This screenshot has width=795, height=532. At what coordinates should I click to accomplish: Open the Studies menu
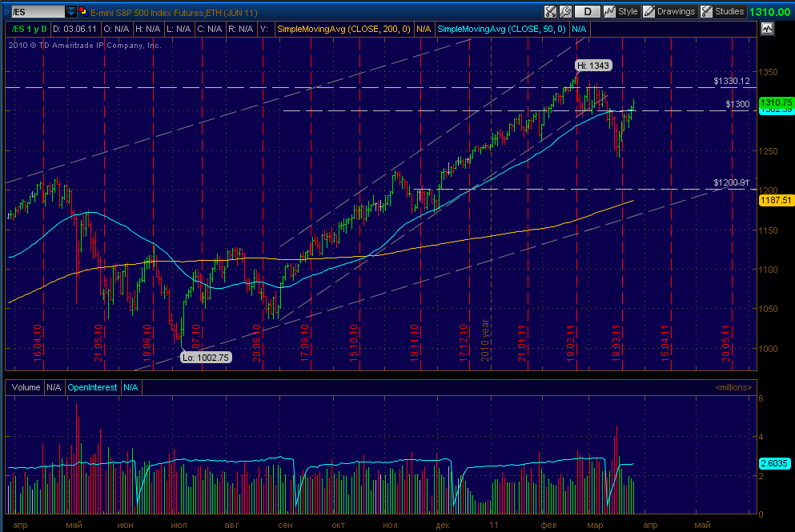coord(723,12)
